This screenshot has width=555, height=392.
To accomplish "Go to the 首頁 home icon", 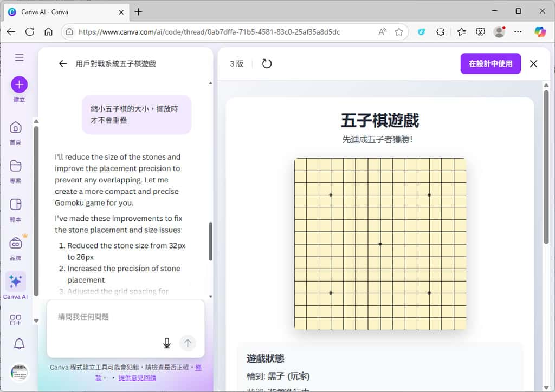I will [16, 128].
